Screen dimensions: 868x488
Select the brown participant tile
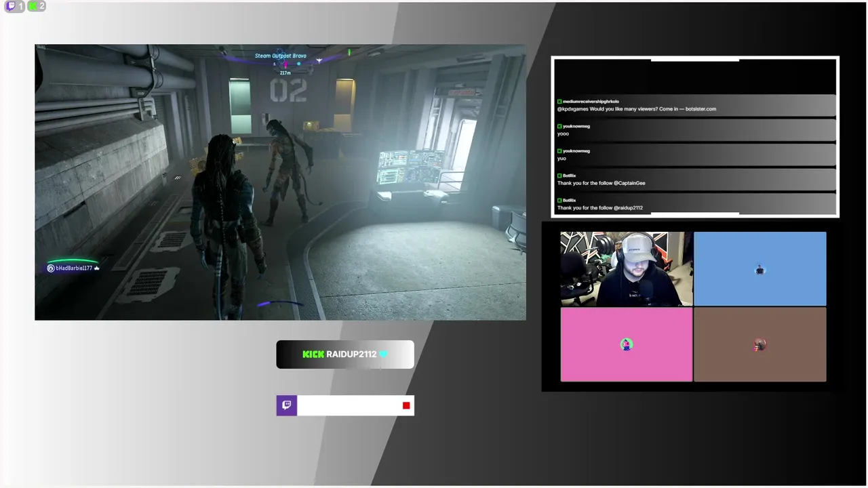(x=759, y=344)
